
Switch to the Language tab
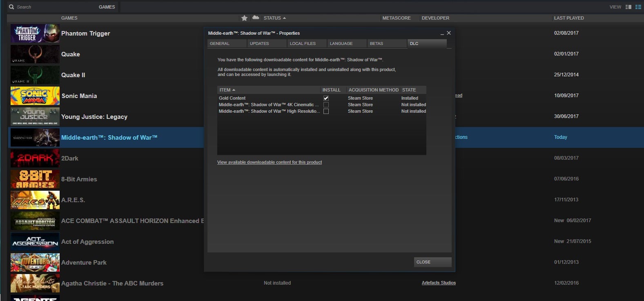pos(346,43)
